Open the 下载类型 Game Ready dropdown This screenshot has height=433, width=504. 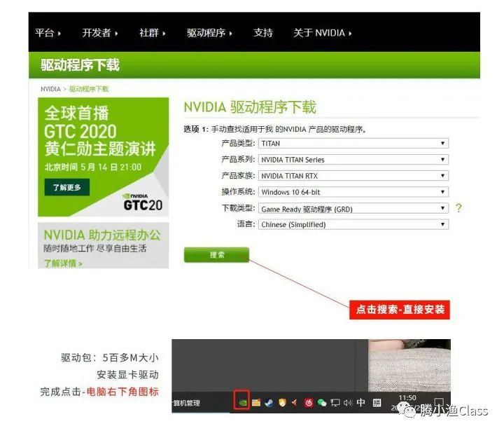coord(353,209)
